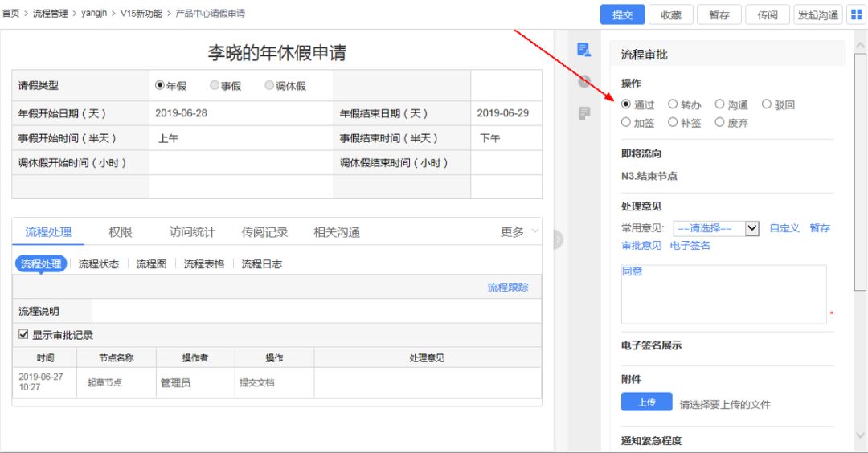
Task: Click into the 处理意见 text area
Action: tap(723, 295)
